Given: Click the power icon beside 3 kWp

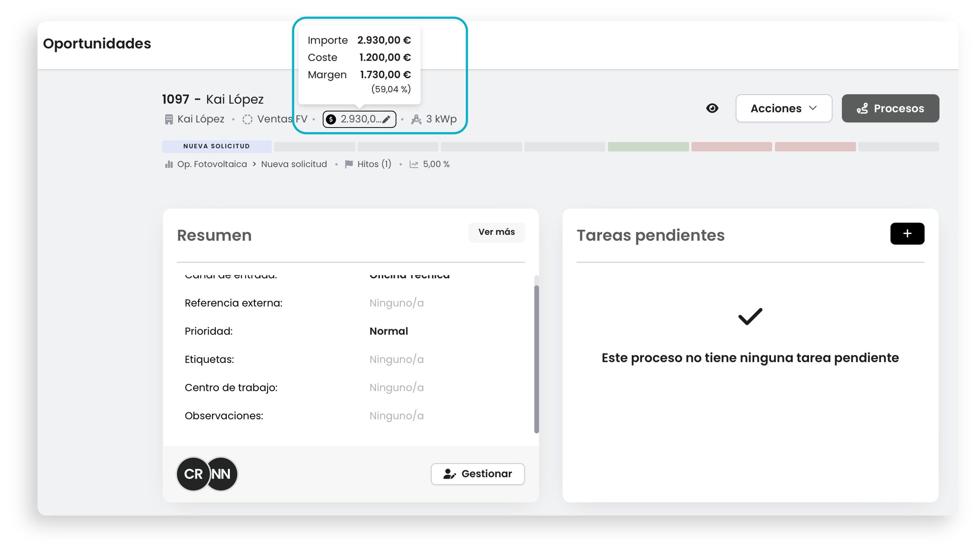Looking at the screenshot, I should [416, 120].
